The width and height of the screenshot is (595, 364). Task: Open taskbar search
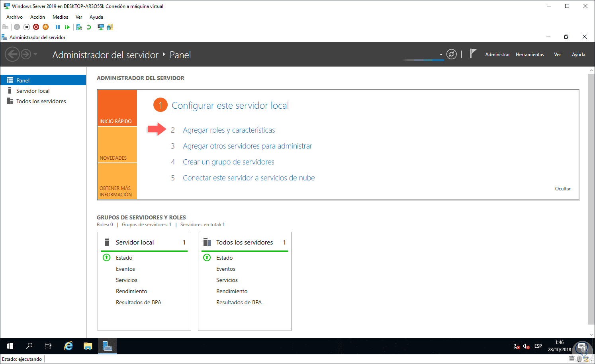click(29, 346)
